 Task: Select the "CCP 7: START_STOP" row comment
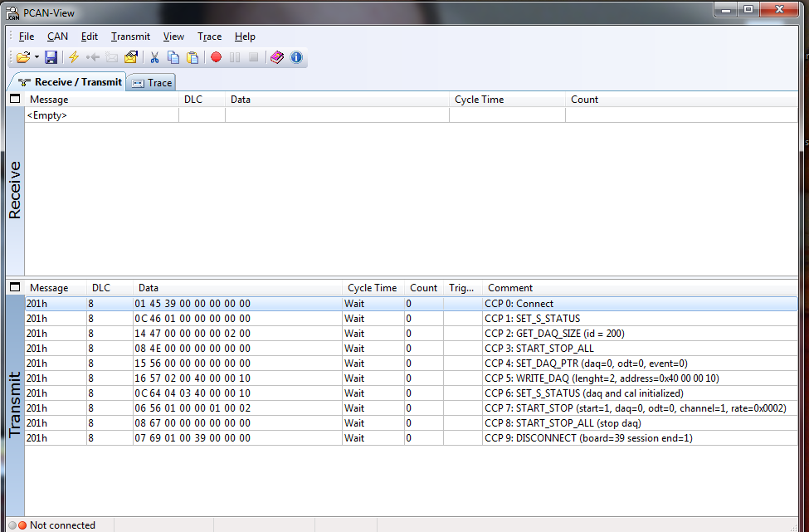pos(635,408)
